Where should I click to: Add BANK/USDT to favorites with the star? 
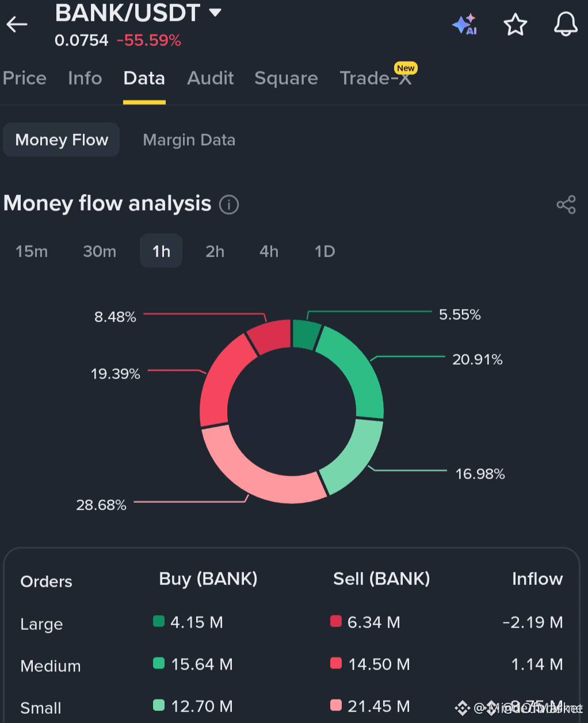point(515,24)
